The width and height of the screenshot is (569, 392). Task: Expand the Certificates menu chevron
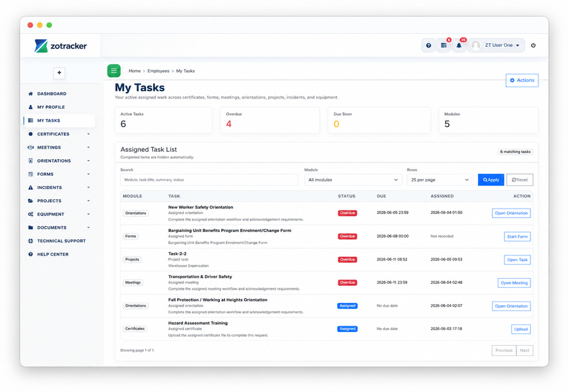pos(89,134)
